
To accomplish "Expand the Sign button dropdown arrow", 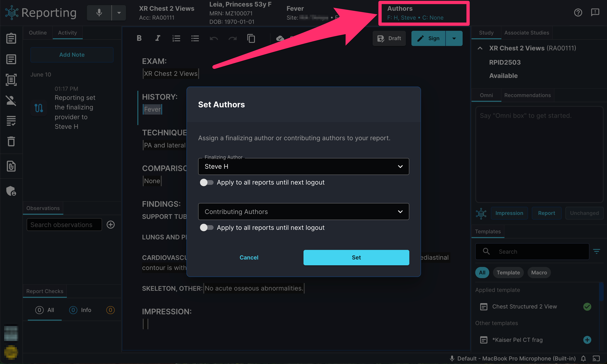I will pos(454,38).
